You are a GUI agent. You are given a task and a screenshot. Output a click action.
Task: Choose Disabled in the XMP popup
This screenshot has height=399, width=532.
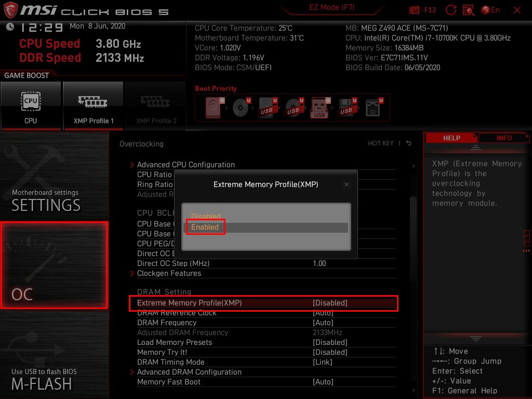coord(206,217)
